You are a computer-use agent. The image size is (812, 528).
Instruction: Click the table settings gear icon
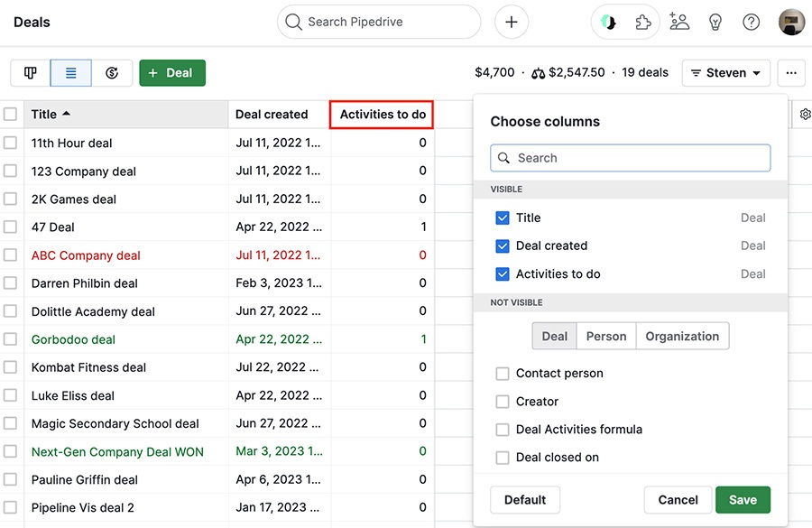(x=805, y=114)
